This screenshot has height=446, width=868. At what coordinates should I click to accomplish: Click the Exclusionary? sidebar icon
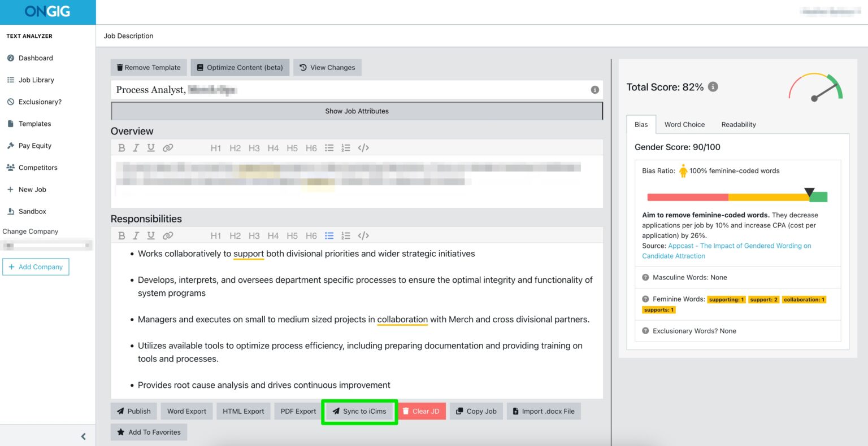coord(11,102)
